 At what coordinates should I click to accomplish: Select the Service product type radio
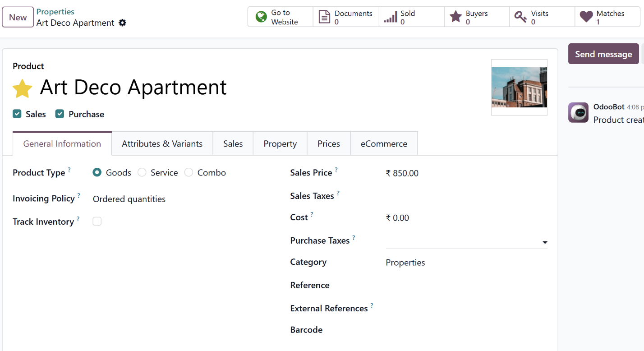coord(142,172)
